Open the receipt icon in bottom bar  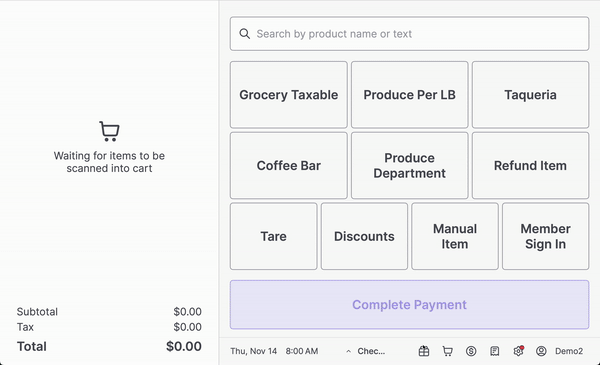(x=494, y=351)
